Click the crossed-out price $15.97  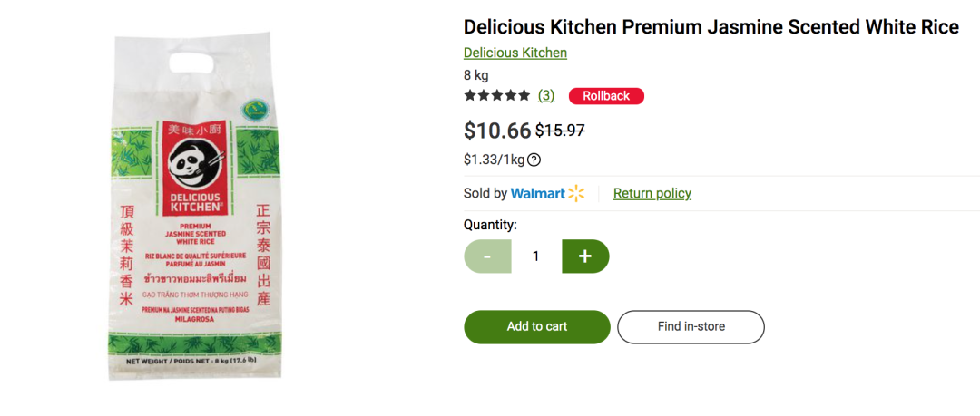pyautogui.click(x=560, y=130)
